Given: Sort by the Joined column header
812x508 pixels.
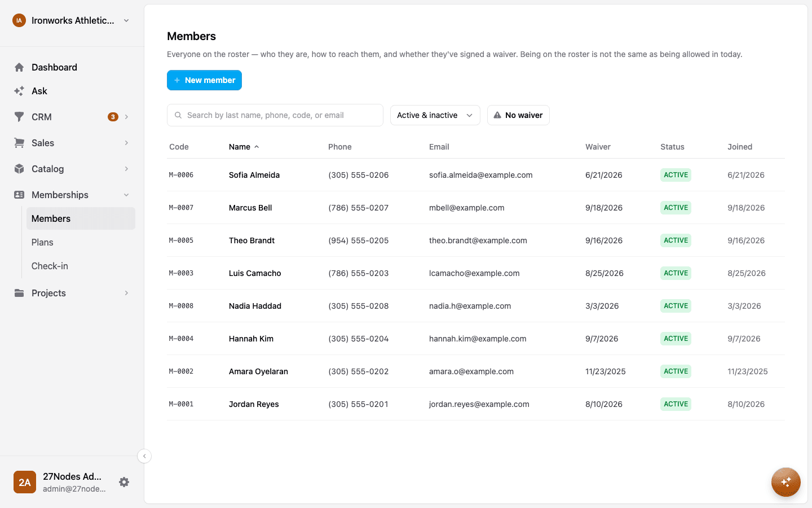Looking at the screenshot, I should (740, 147).
